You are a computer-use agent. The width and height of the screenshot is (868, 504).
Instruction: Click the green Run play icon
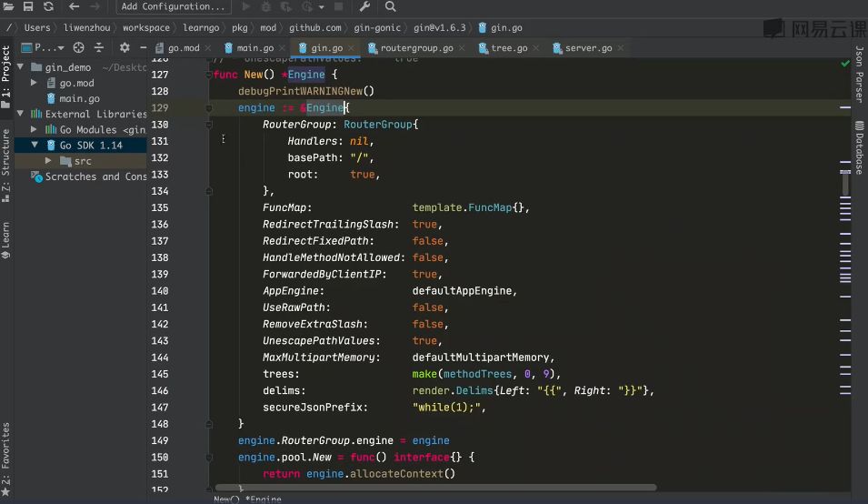[x=245, y=6]
